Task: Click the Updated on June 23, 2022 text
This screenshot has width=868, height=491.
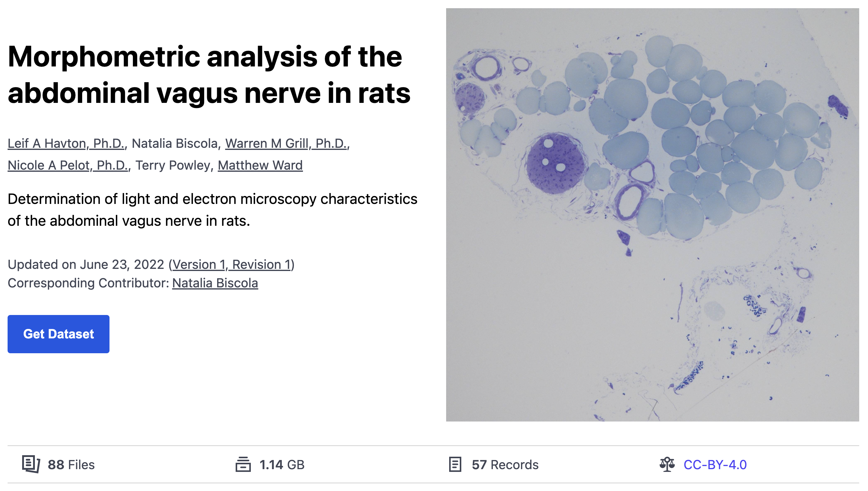Action: 86,264
